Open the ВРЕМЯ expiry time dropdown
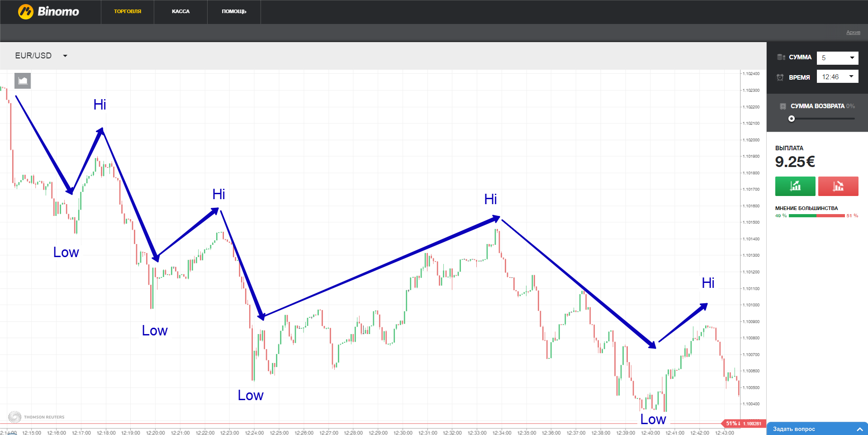 (837, 77)
